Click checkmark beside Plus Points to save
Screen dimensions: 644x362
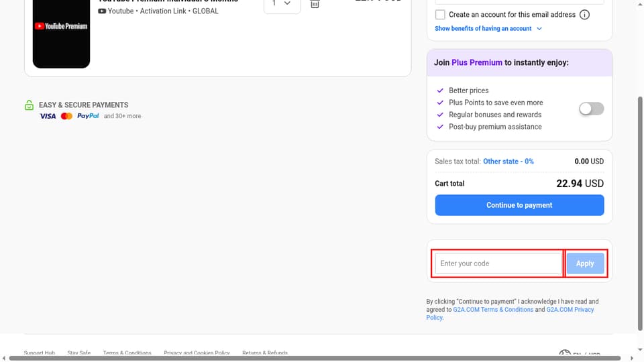(440, 103)
